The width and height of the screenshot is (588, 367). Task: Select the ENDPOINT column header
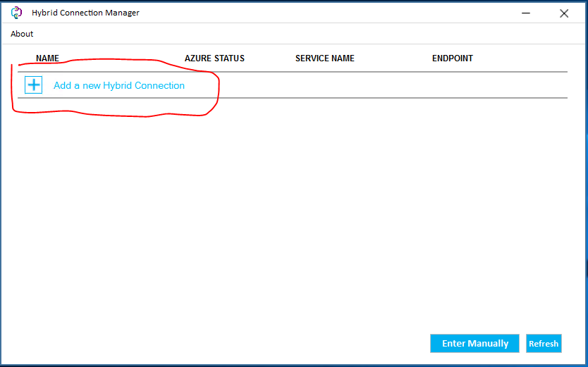453,58
